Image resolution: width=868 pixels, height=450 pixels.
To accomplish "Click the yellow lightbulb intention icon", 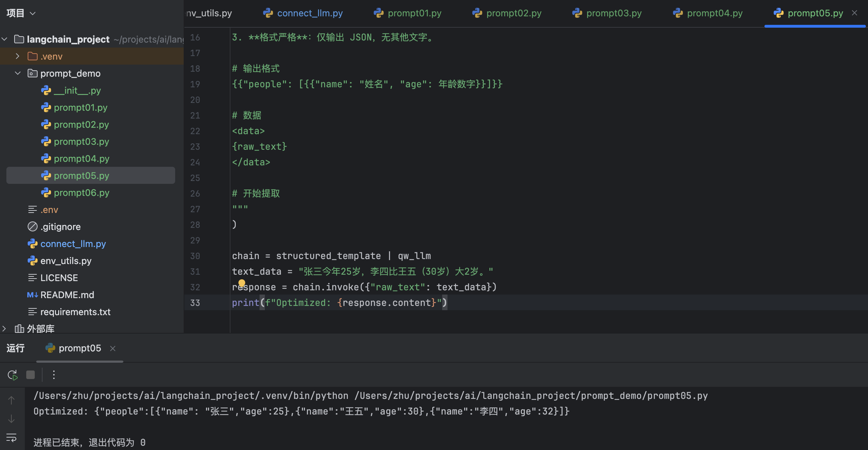I will coord(242,283).
